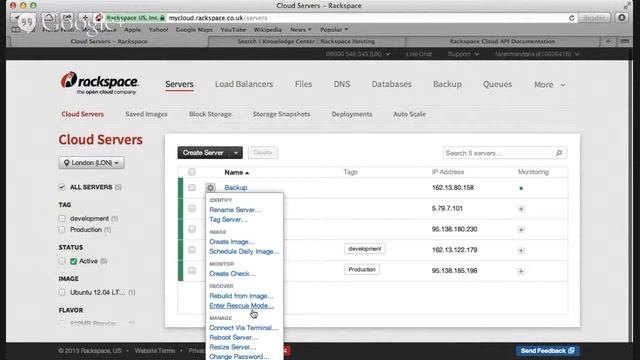Click the monitoring plus icon for 95.138.180.230

tap(521, 230)
